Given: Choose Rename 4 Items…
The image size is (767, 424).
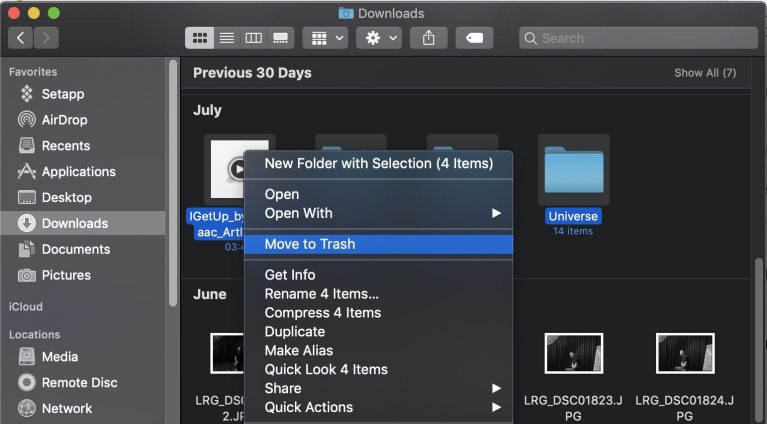Looking at the screenshot, I should click(379, 294).
